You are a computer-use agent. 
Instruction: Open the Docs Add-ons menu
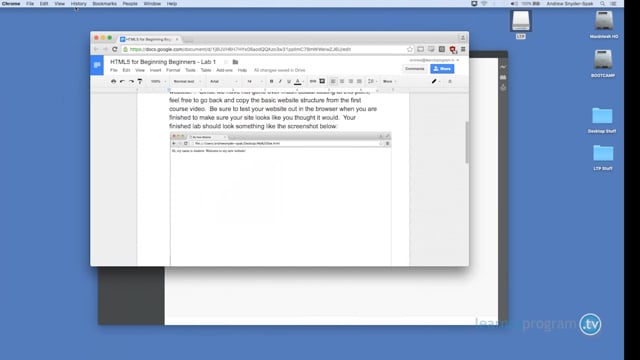pos(224,70)
